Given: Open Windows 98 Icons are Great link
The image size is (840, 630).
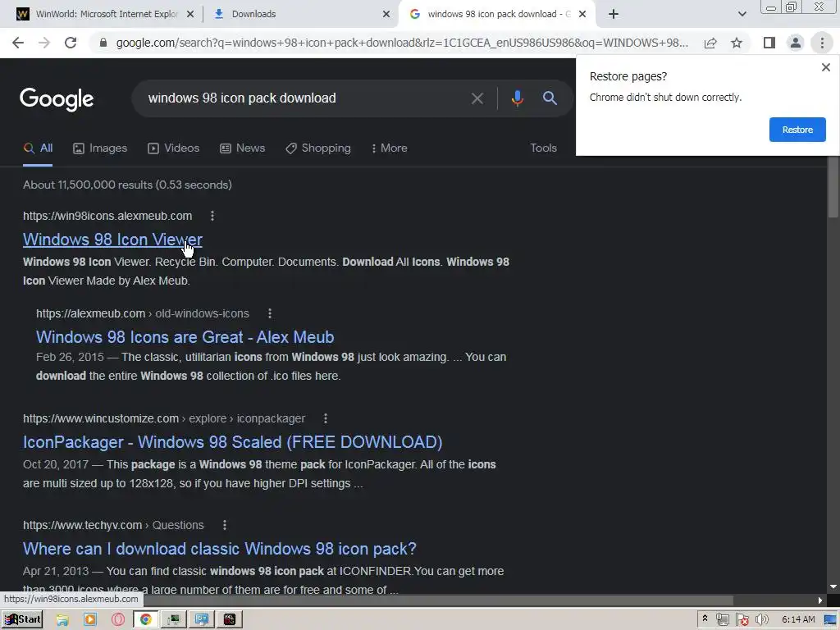Looking at the screenshot, I should pos(185,337).
